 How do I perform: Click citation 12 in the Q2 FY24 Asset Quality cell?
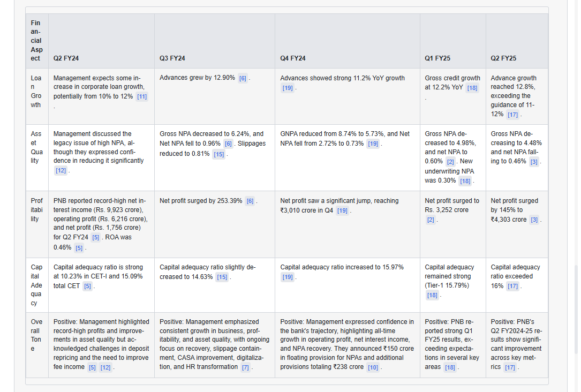pyautogui.click(x=61, y=170)
